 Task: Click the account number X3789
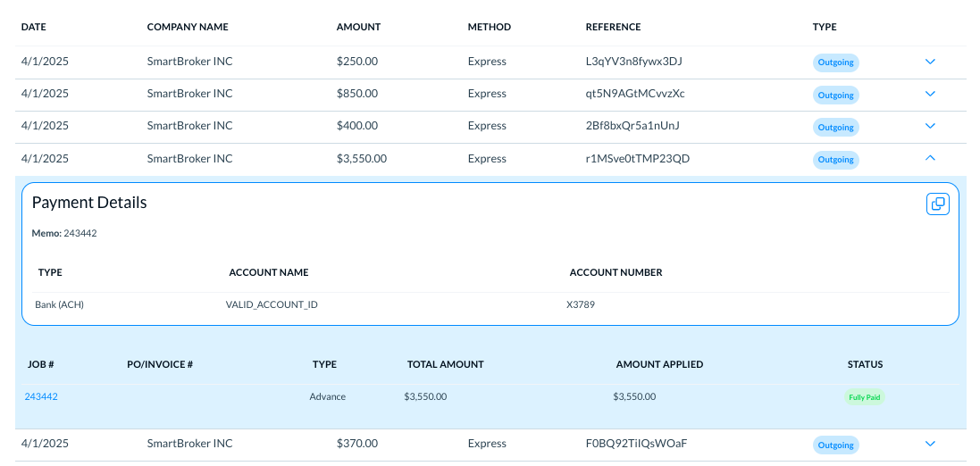581,304
